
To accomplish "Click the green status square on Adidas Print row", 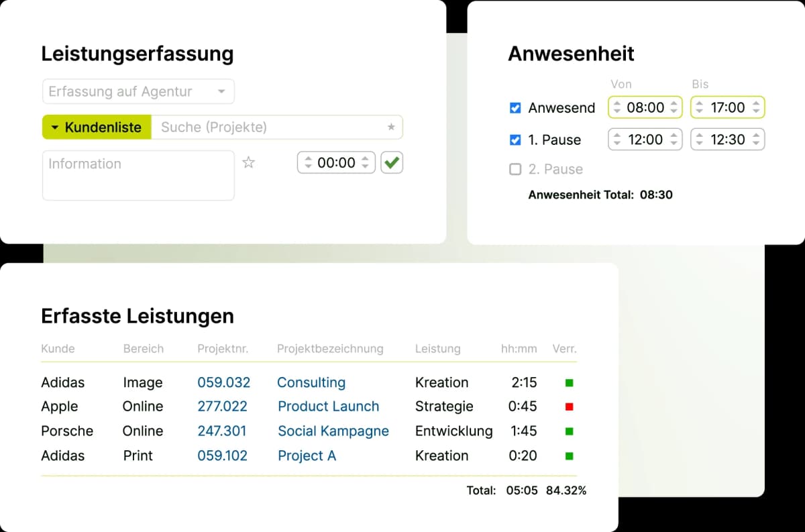I will point(569,456).
